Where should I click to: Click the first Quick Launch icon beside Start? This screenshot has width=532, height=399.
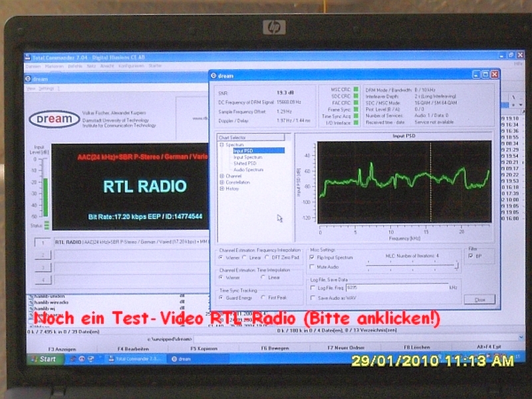click(72, 358)
